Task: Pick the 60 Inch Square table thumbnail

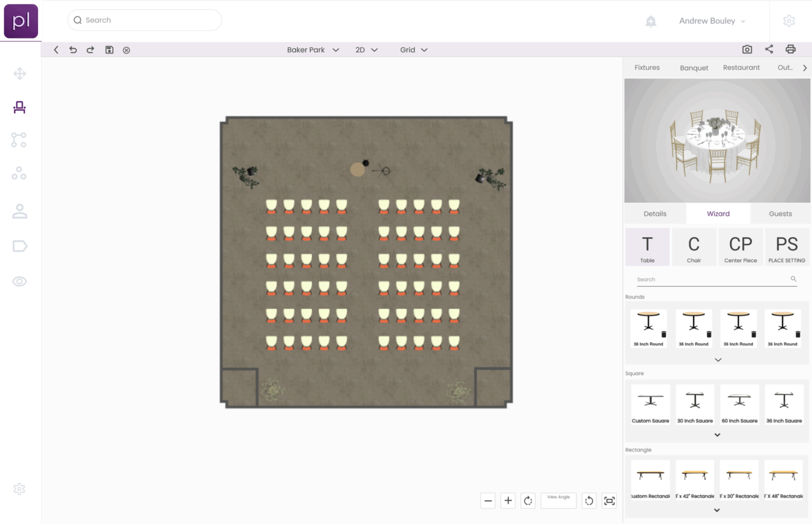Action: click(740, 405)
